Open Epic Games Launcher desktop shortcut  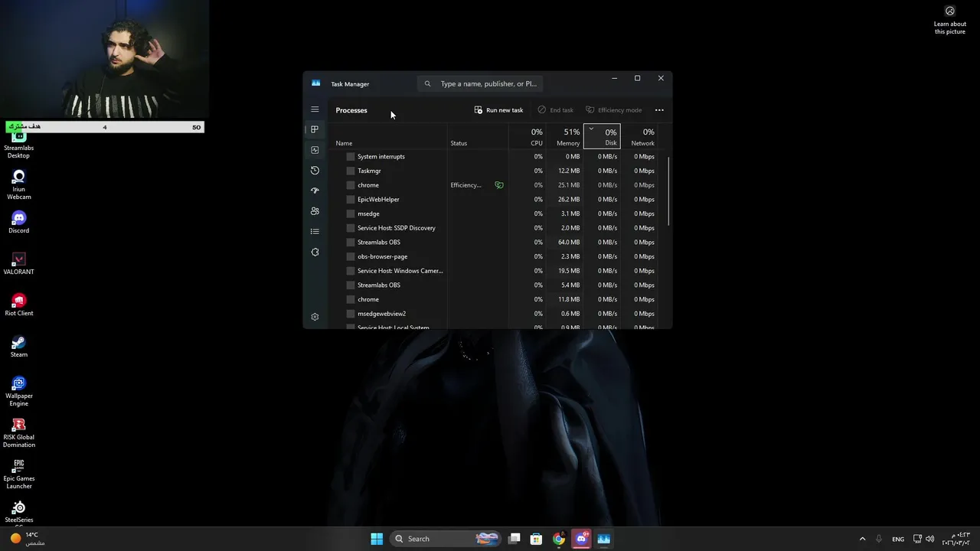19,474
